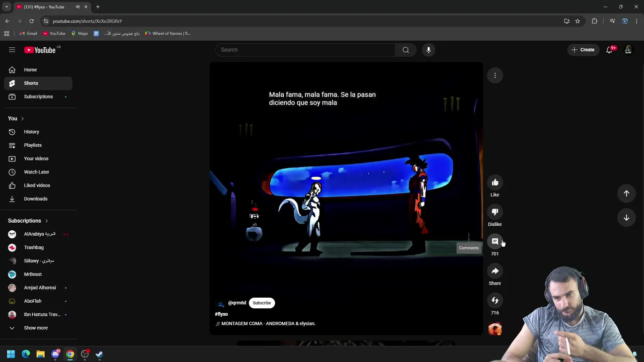Open Steam from the taskbar

tap(100, 354)
